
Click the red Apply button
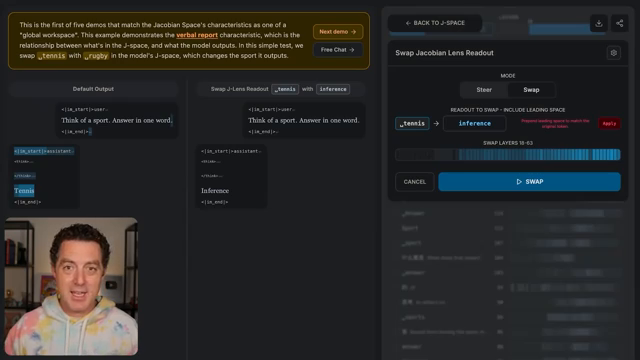pyautogui.click(x=609, y=123)
